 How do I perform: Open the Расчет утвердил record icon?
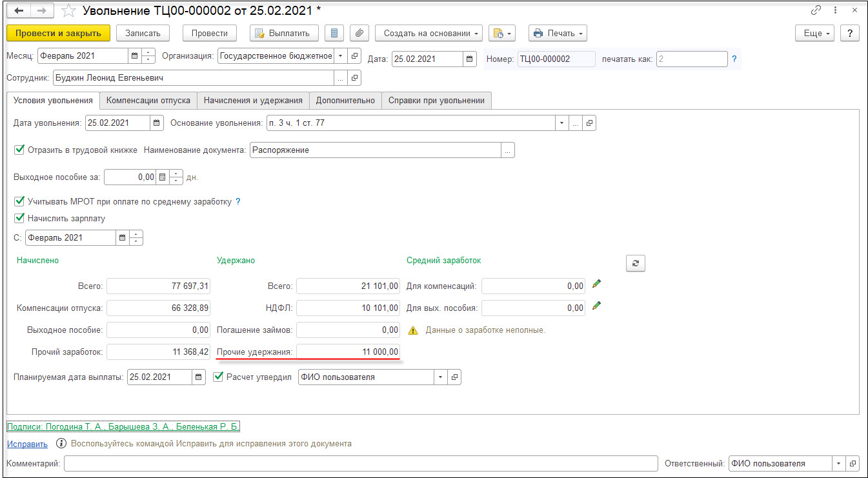click(x=455, y=377)
